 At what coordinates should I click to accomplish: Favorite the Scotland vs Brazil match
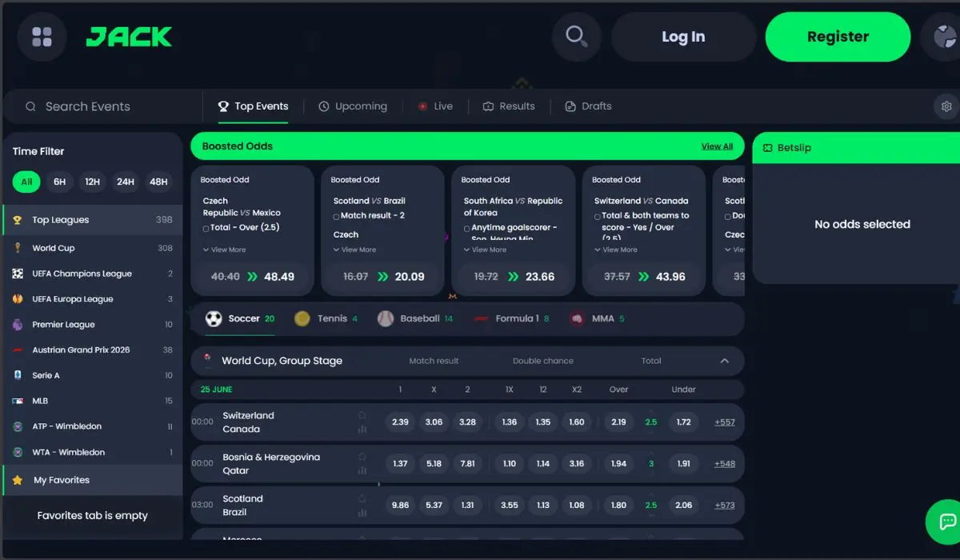pos(362,498)
